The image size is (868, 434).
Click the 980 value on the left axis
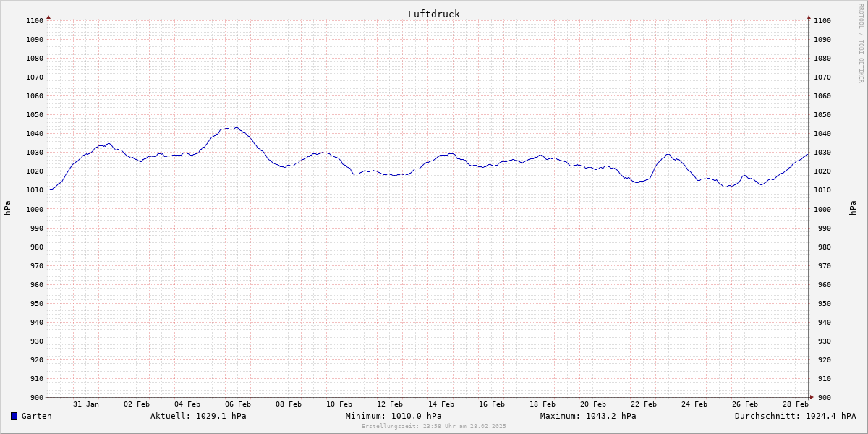pyautogui.click(x=37, y=247)
